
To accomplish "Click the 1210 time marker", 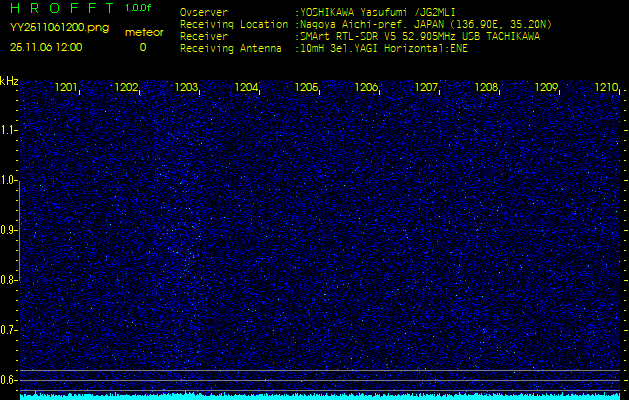I will click(606, 88).
